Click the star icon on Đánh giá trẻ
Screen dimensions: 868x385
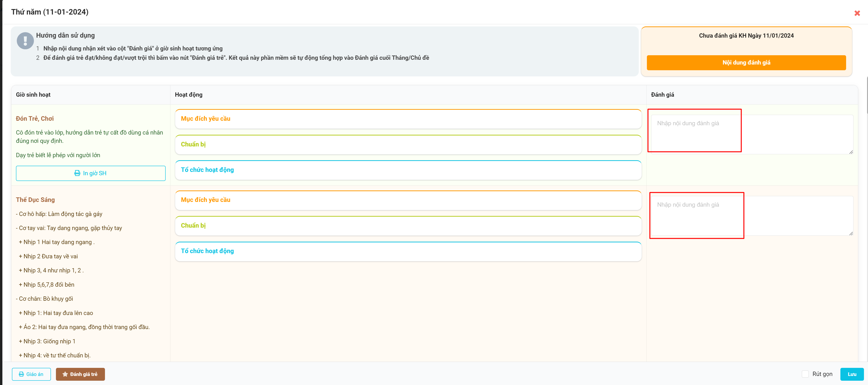(65, 374)
